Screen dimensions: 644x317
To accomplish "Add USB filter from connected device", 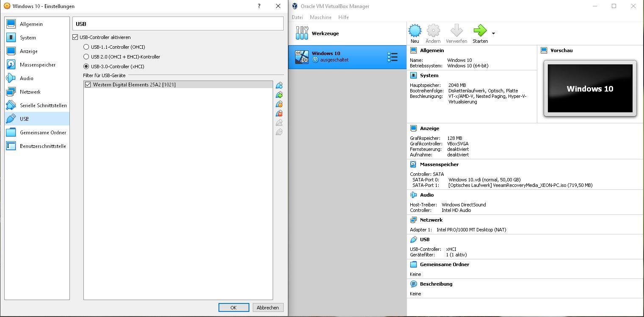I will (279, 95).
